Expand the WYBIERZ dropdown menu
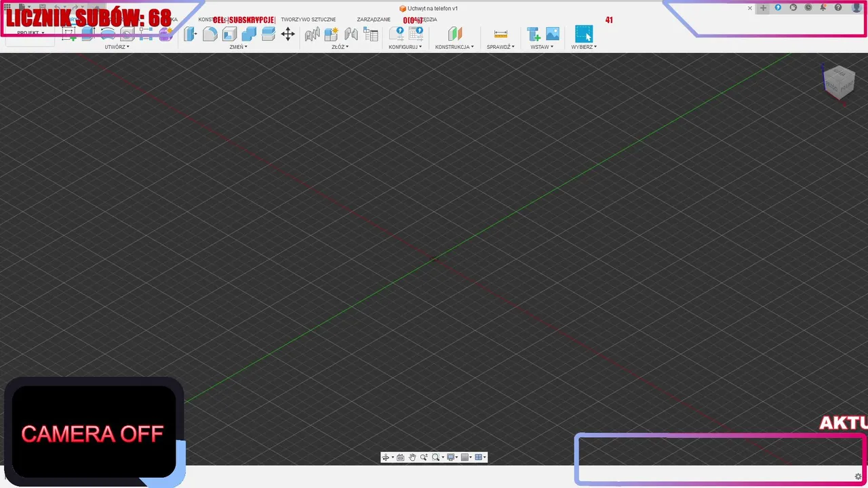The width and height of the screenshot is (868, 488). tap(584, 47)
